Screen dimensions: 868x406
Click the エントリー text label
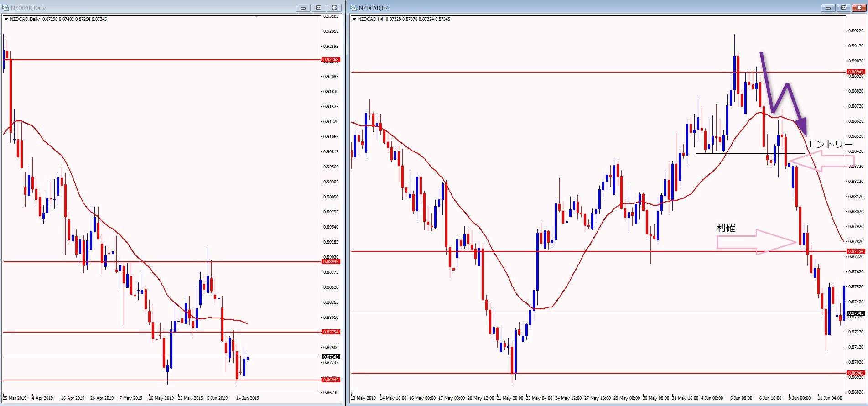point(828,145)
